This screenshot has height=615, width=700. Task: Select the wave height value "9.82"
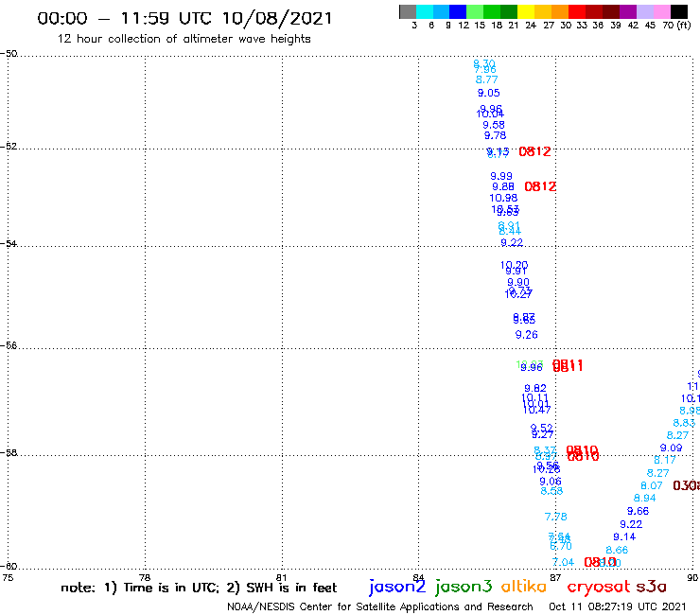pyautogui.click(x=535, y=389)
